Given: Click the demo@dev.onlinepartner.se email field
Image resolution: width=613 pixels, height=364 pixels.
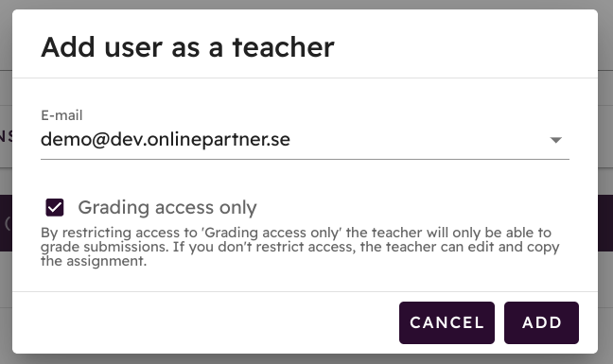Looking at the screenshot, I should [305, 139].
